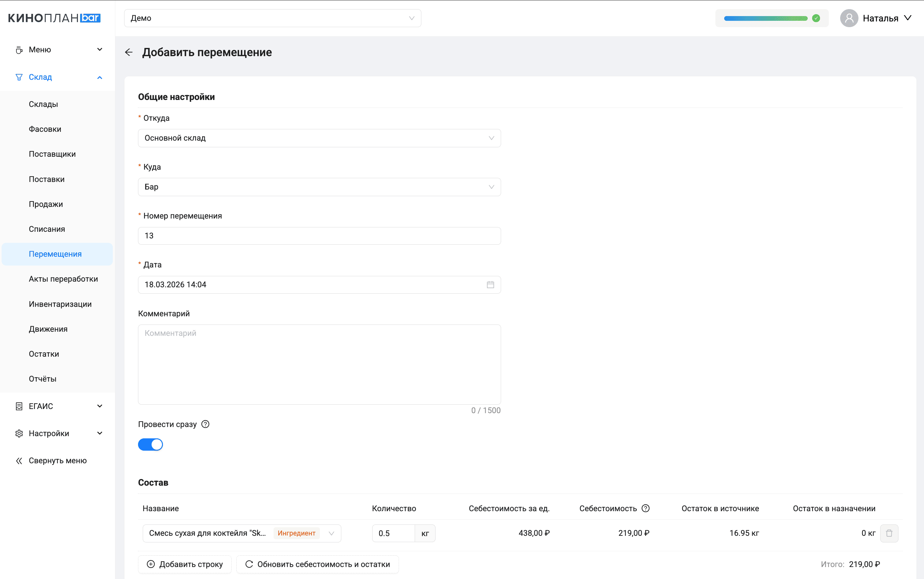Open the calendar icon in Дата field
The image size is (924, 579).
tap(490, 284)
